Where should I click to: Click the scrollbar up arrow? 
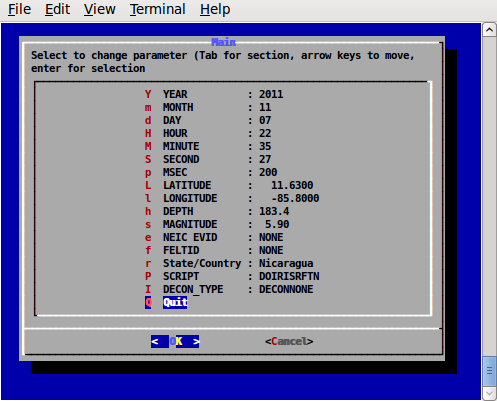pos(489,30)
